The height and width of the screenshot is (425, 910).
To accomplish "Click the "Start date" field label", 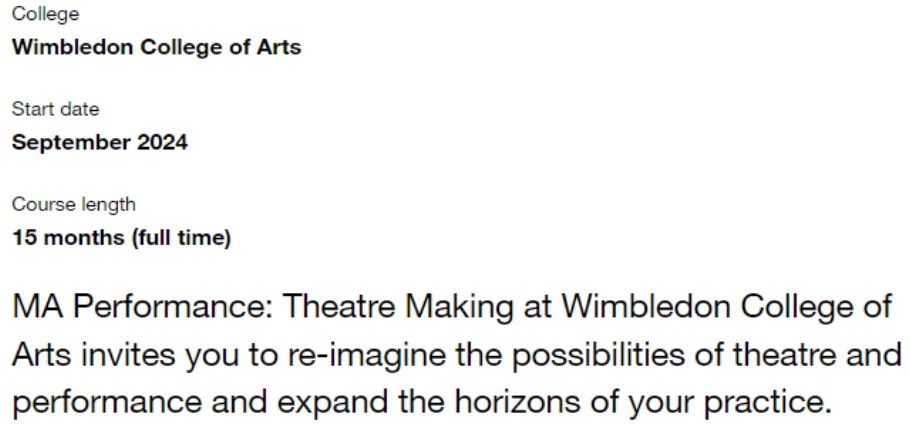I will coord(56,109).
